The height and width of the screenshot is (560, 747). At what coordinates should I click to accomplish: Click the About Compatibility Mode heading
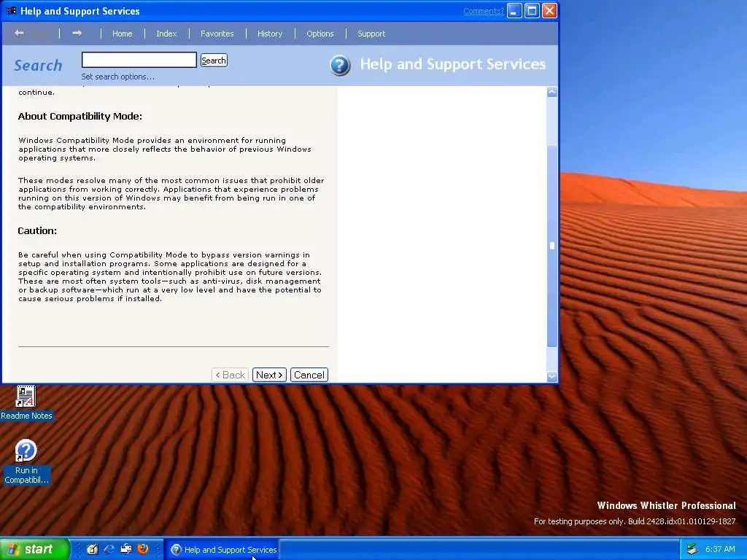[x=80, y=116]
